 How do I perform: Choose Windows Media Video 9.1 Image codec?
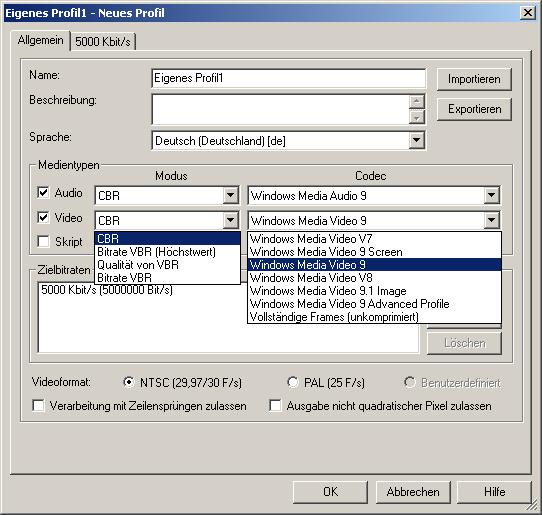374,291
